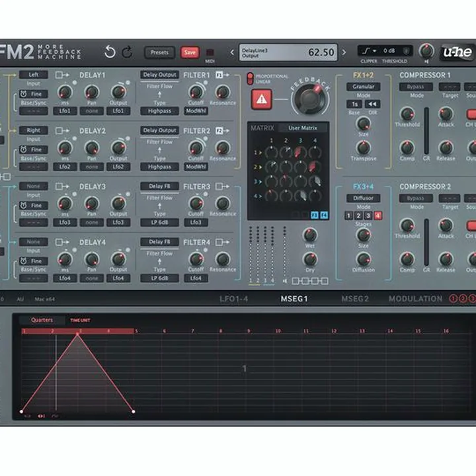Click the next parameter arrow beside display
Screen dimensions: 476x476
[344, 52]
